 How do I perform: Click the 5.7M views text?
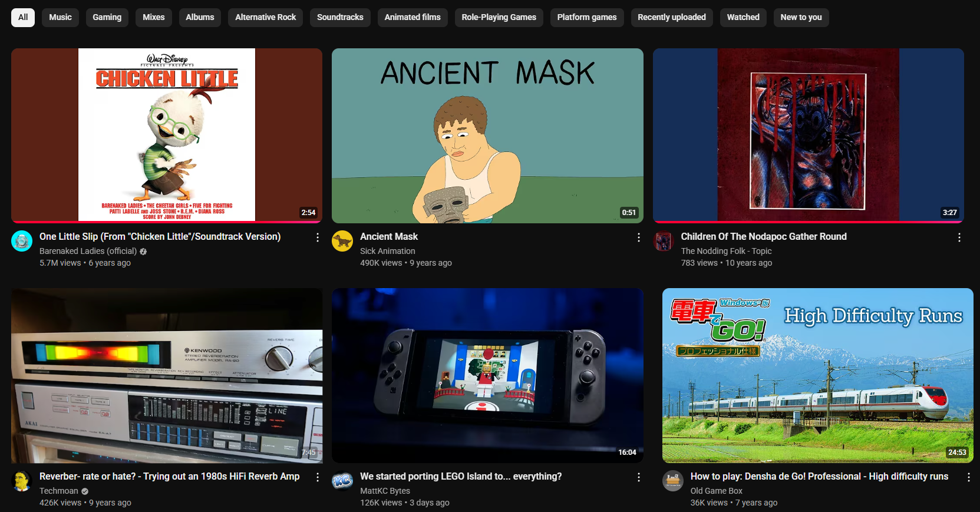(60, 263)
